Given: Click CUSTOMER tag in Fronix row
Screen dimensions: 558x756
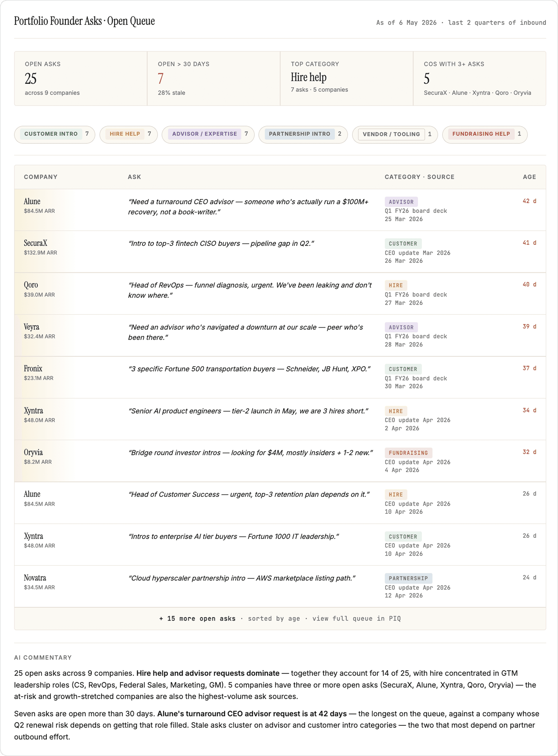Looking at the screenshot, I should pos(403,369).
